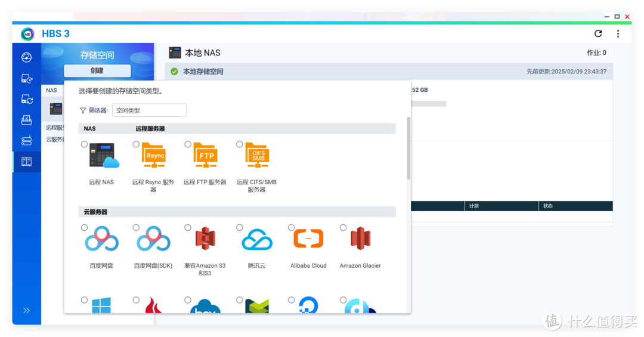
Task: Select the 远程 Rsync 服务器 radio button
Action: coord(136,144)
